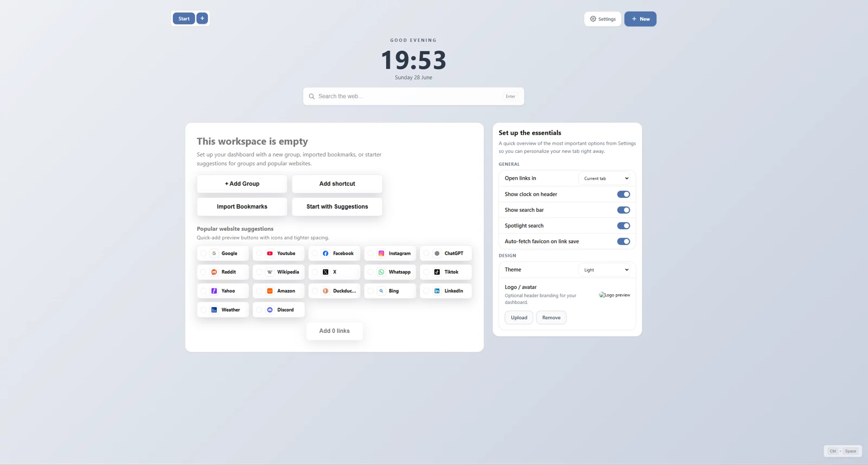Image resolution: width=868 pixels, height=465 pixels.
Task: Tick the Wikipedia suggestion checkbox
Action: coord(259,272)
